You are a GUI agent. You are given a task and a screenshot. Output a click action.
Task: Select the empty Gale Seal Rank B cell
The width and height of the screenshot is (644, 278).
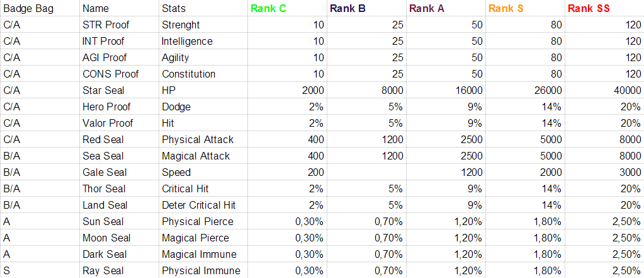366,173
